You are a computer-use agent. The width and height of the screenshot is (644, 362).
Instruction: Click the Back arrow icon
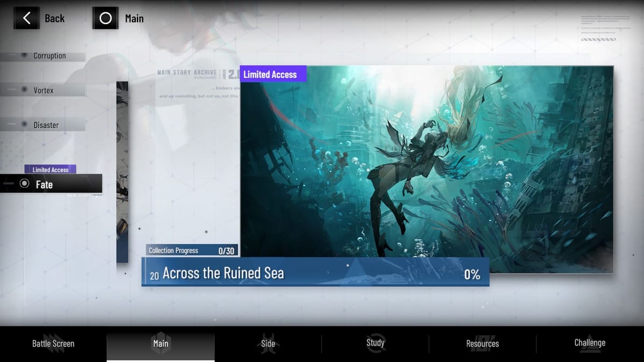(26, 18)
